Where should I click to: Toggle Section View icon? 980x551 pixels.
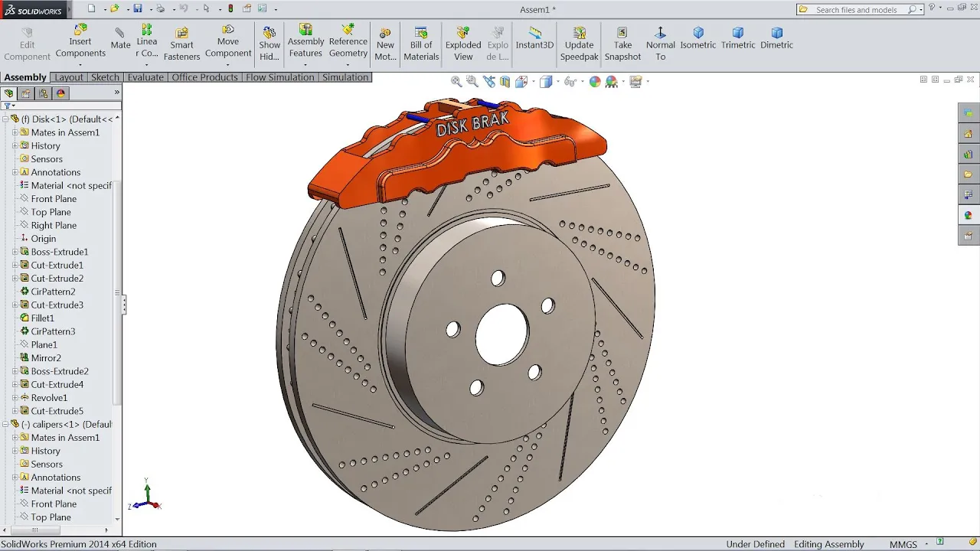point(505,81)
